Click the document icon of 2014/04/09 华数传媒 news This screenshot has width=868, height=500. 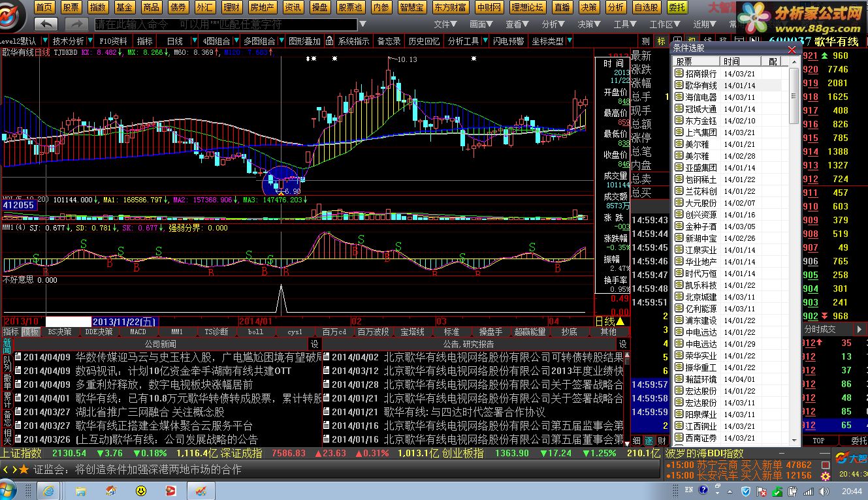coord(18,357)
